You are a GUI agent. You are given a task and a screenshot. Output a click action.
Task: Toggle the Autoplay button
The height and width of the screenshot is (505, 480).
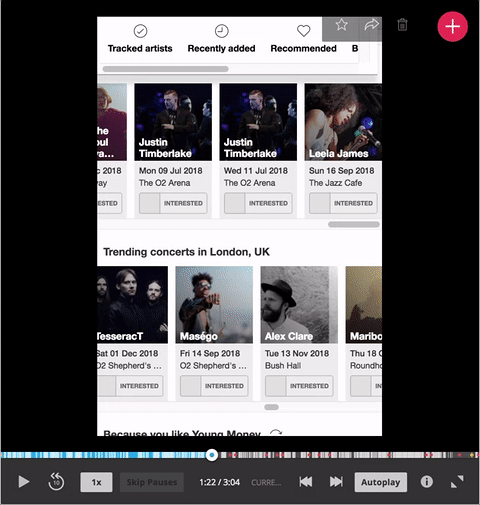[381, 482]
